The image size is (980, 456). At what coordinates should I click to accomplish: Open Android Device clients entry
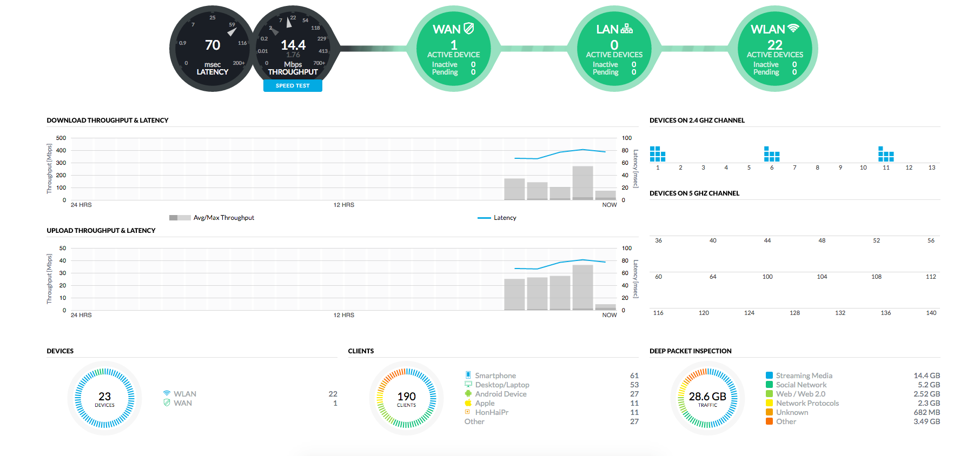coord(551,394)
